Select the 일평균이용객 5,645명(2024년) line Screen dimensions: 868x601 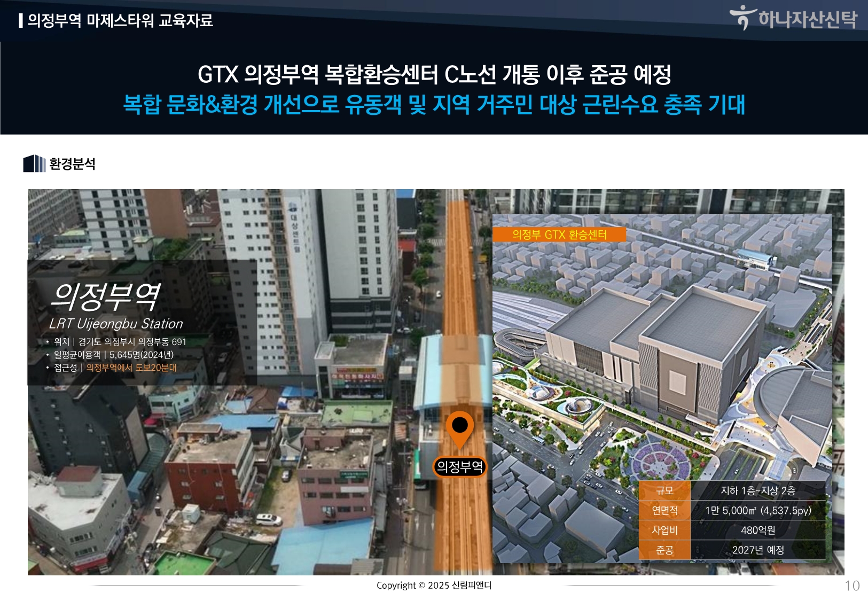[x=113, y=355]
